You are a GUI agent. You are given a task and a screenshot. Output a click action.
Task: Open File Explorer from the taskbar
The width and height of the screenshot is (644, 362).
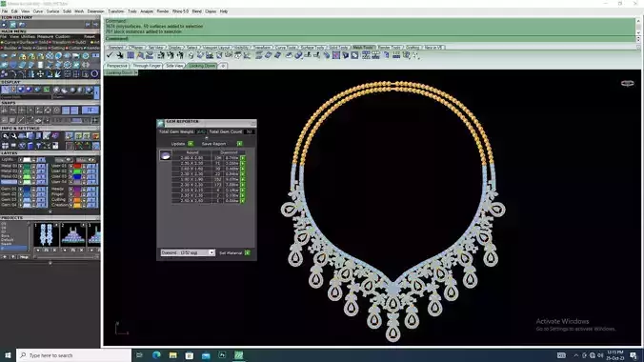pos(173,355)
